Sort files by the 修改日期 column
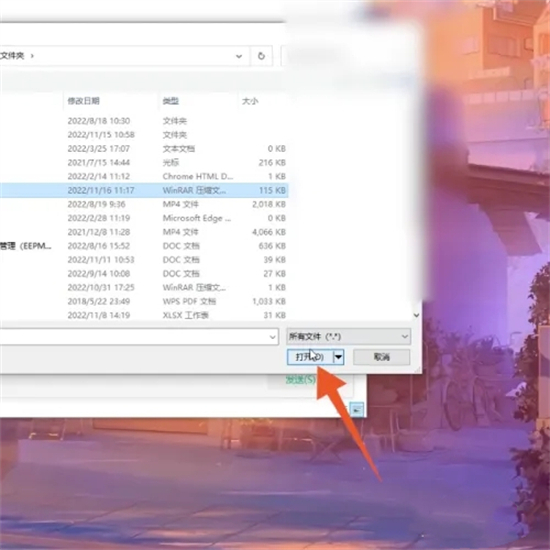Viewport: 550px width, 550px height. point(83,101)
